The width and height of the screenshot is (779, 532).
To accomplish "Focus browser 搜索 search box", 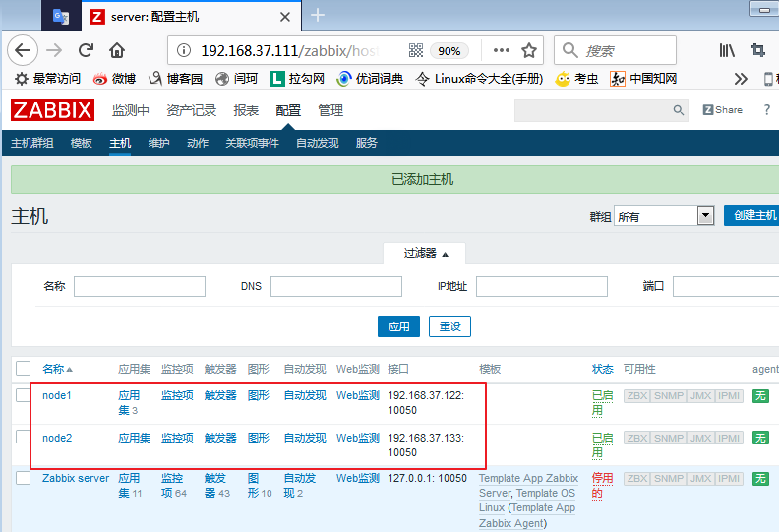I will [x=615, y=50].
